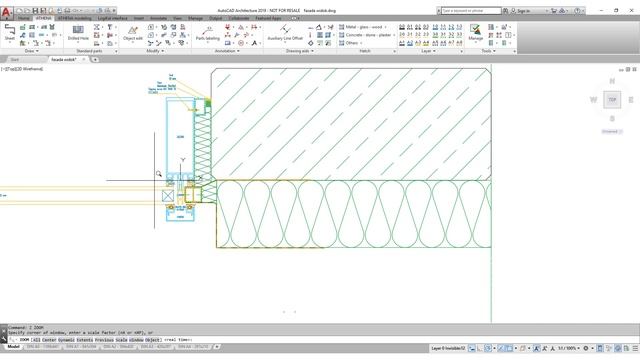Click the Model layout tab
640x360 pixels.
(13, 347)
